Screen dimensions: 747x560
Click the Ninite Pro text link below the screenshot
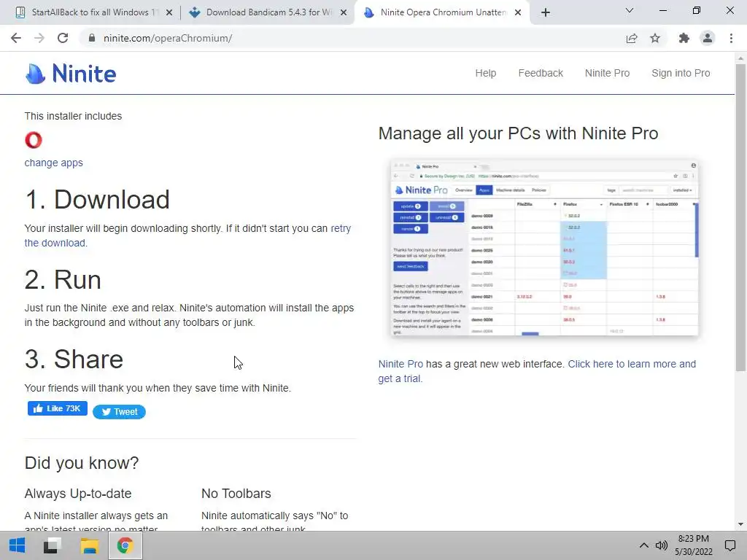400,365
